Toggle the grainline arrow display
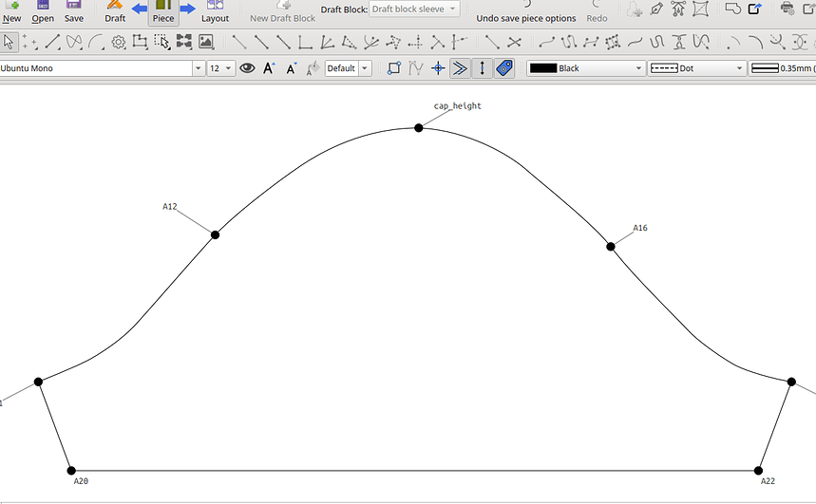 (482, 68)
